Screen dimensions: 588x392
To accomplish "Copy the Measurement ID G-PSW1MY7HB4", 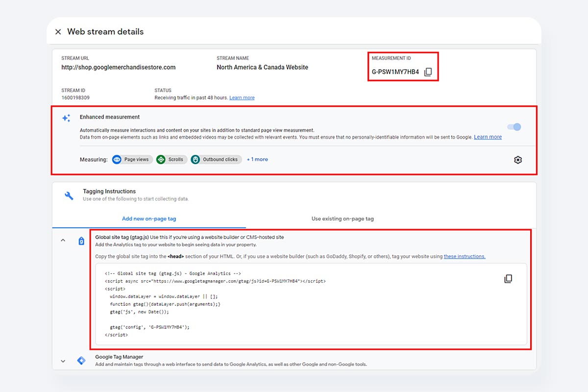I will coord(428,72).
